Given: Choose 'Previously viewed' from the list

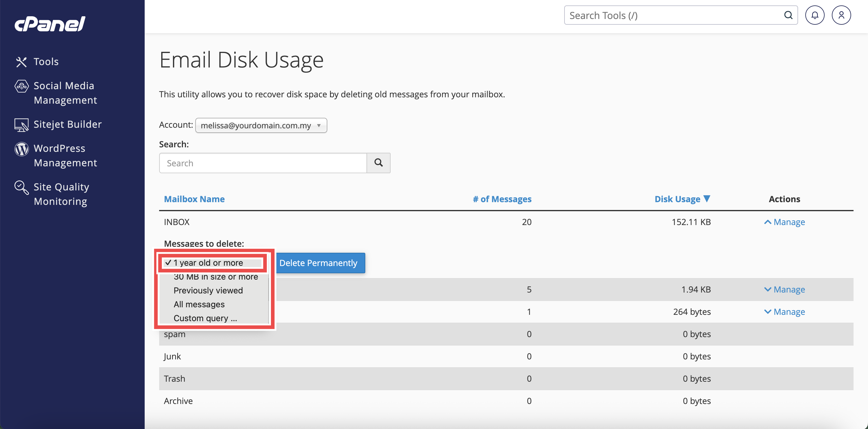Looking at the screenshot, I should 208,290.
